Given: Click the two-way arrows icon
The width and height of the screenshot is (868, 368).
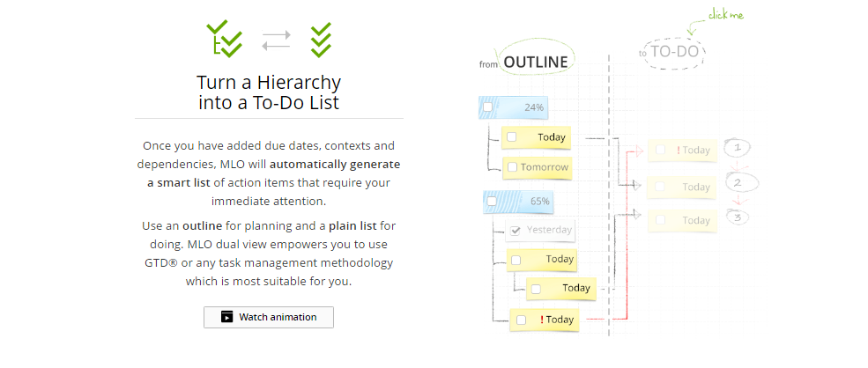Looking at the screenshot, I should [x=276, y=40].
